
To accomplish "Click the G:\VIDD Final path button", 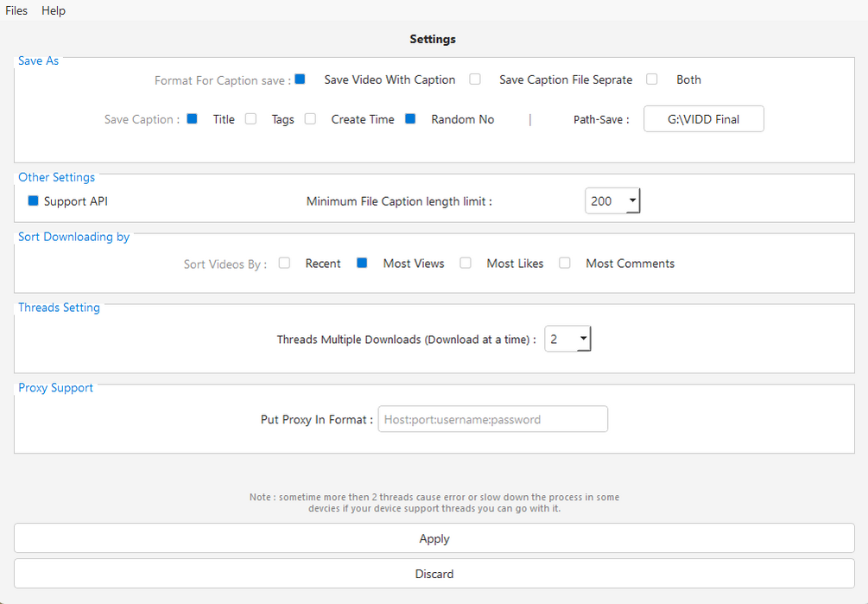I will 703,119.
